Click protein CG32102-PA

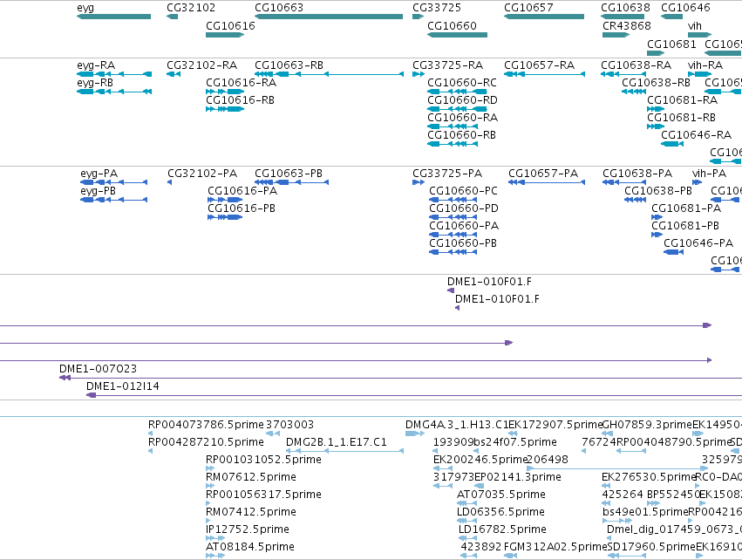[169, 182]
